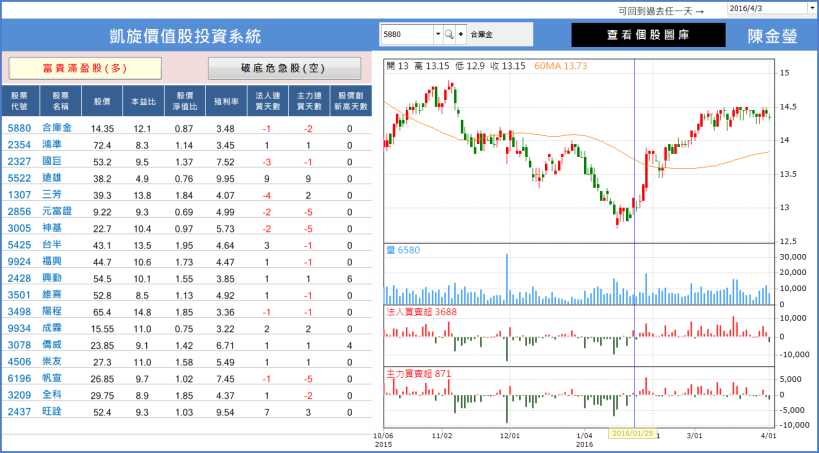Click the small stepper icon next to search

click(x=461, y=34)
